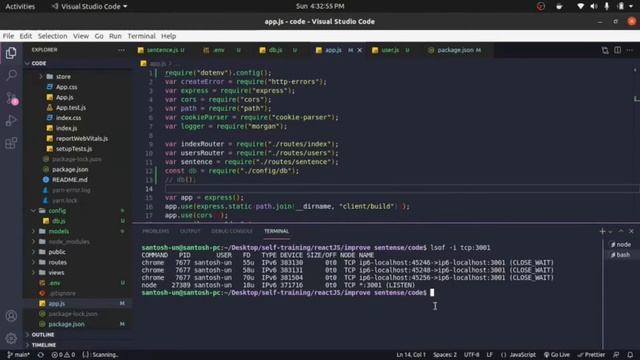Switch to the Problems panel tab
The image size is (640, 360).
(156, 231)
